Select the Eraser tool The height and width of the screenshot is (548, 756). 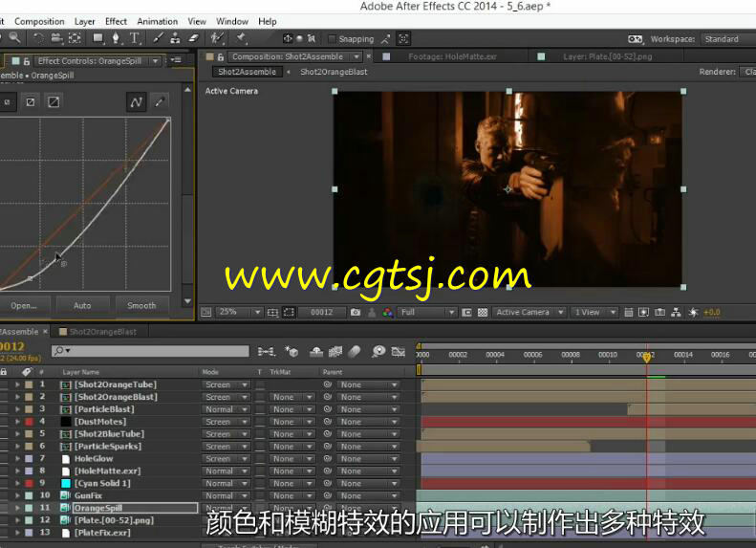pyautogui.click(x=193, y=38)
